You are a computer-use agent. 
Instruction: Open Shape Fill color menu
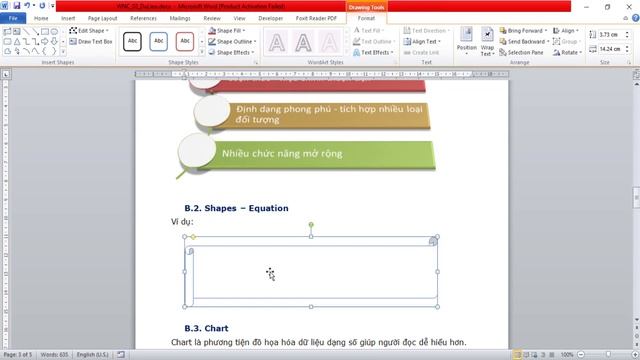click(x=227, y=31)
